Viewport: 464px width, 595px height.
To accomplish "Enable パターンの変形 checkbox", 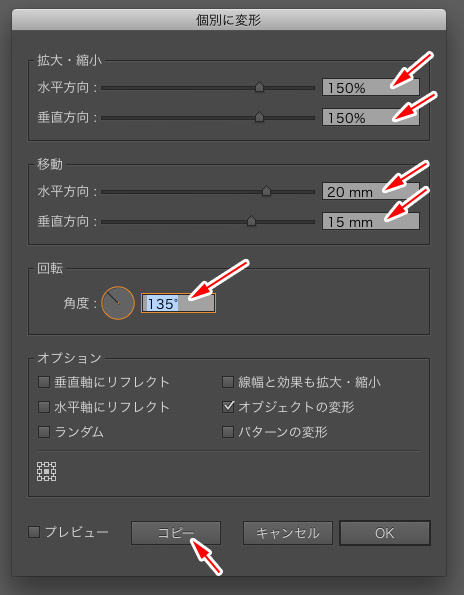I will [228, 432].
